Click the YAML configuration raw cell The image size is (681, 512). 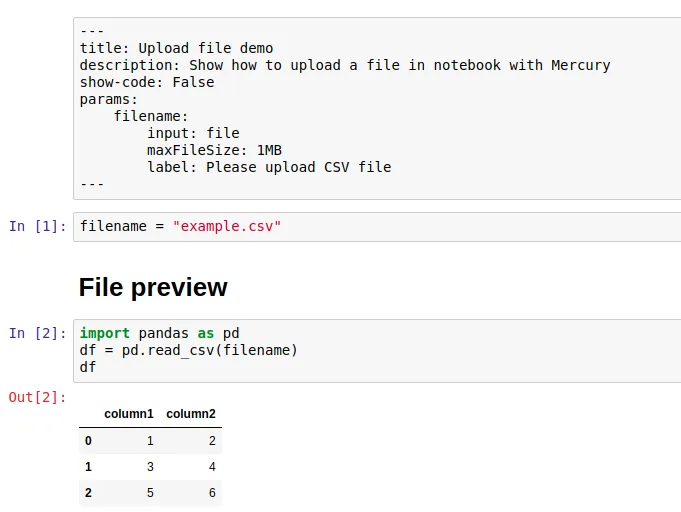click(x=377, y=109)
